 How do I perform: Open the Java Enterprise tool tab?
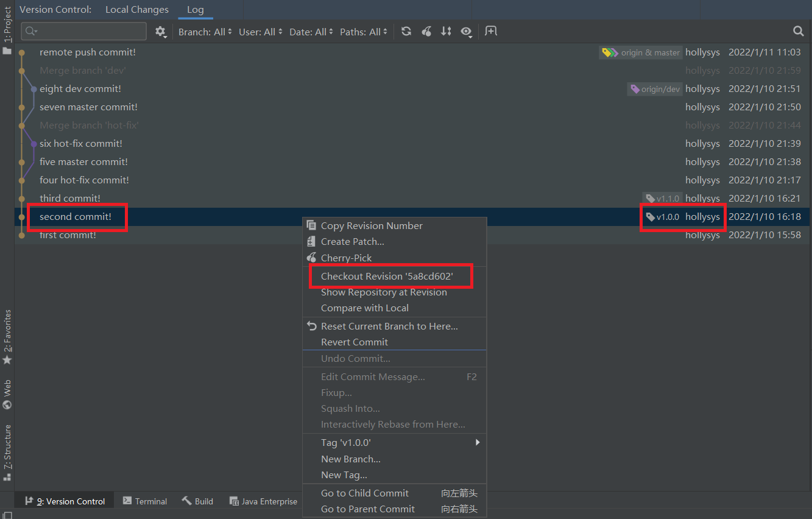pos(263,501)
